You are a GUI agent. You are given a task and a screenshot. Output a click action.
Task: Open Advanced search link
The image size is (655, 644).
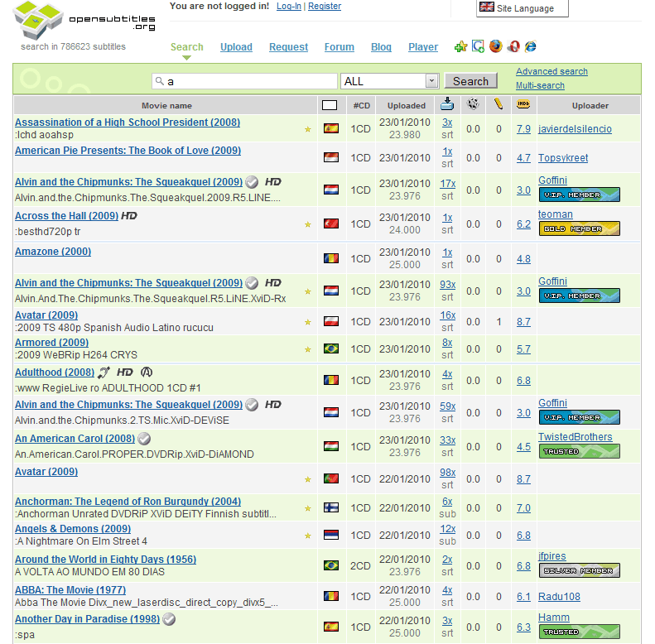click(551, 71)
